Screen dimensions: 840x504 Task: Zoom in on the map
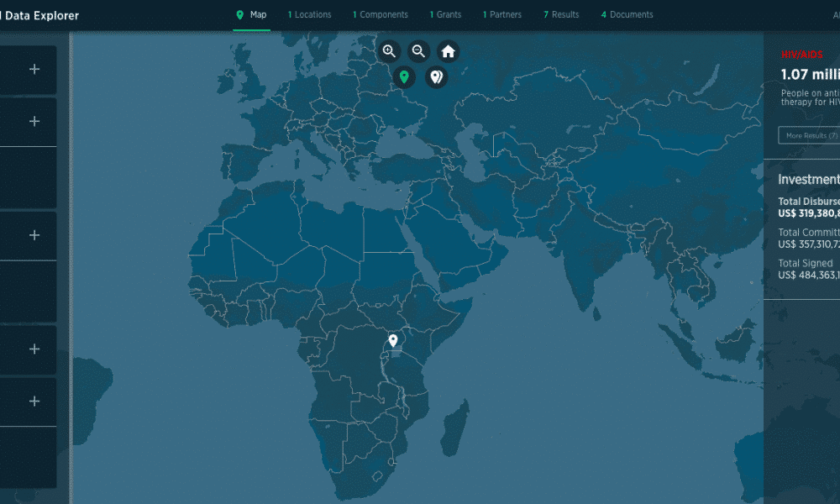tap(389, 51)
